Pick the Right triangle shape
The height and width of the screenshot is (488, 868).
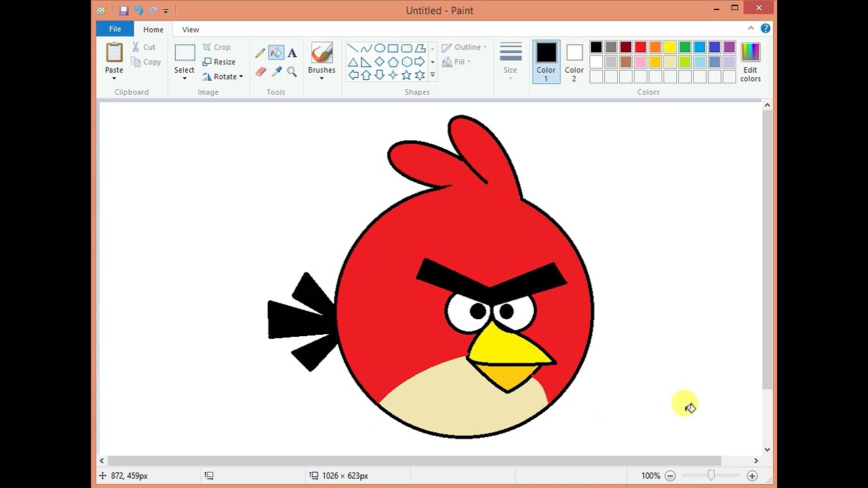366,62
